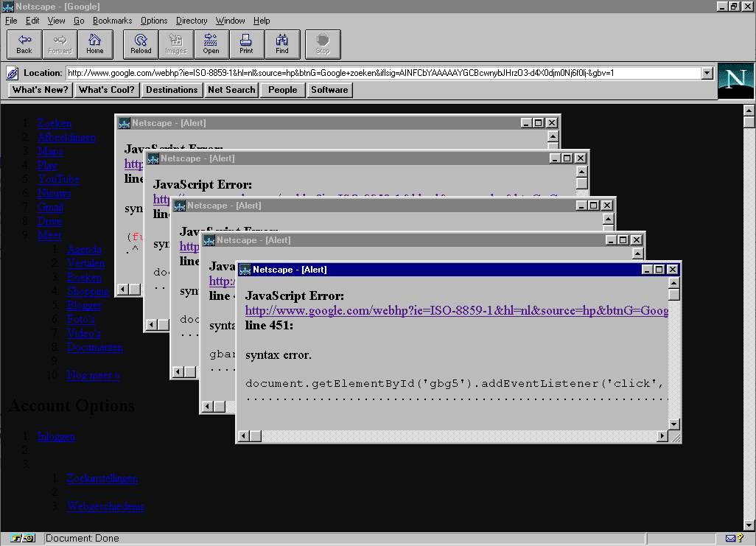Click the Inloggen link under Account Options
Screen dimensions: 756x546
pyautogui.click(x=57, y=436)
